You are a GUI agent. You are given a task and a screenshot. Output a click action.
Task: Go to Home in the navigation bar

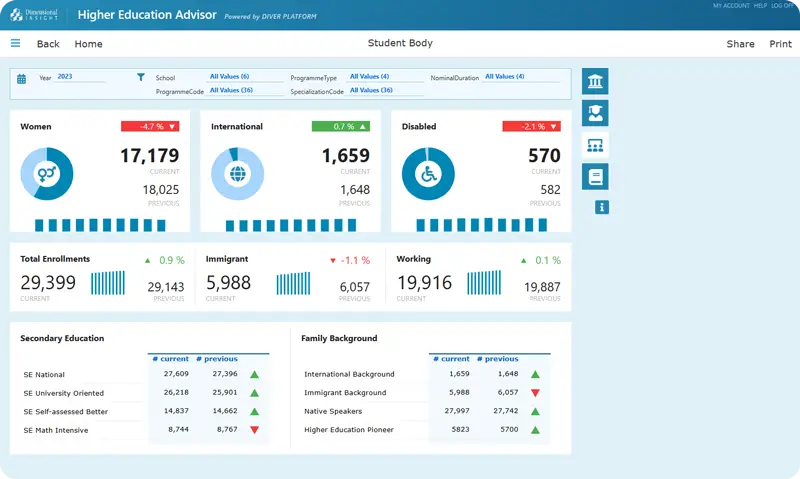tap(88, 44)
